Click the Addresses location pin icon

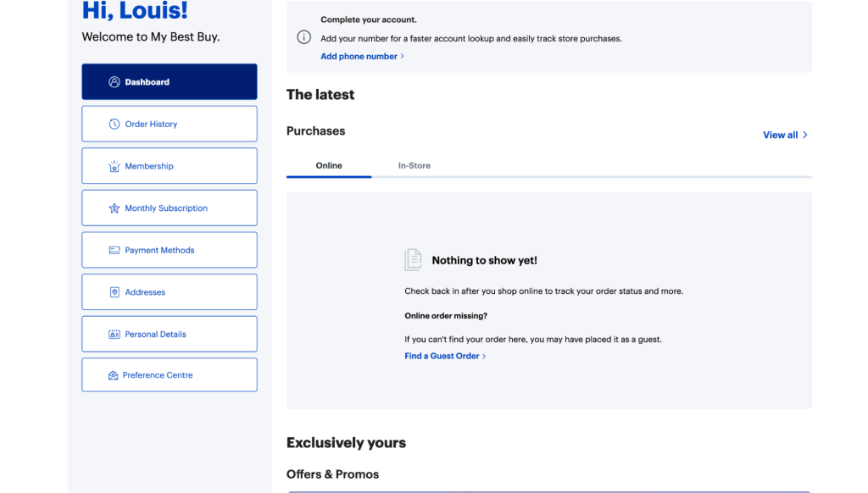[x=114, y=291]
